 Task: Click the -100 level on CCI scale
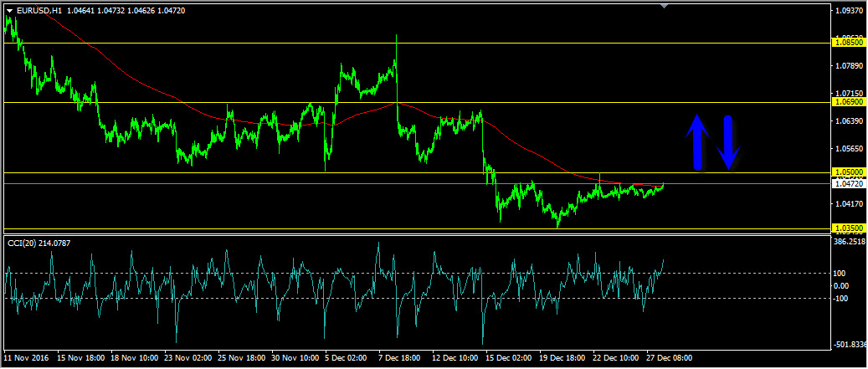click(x=843, y=299)
